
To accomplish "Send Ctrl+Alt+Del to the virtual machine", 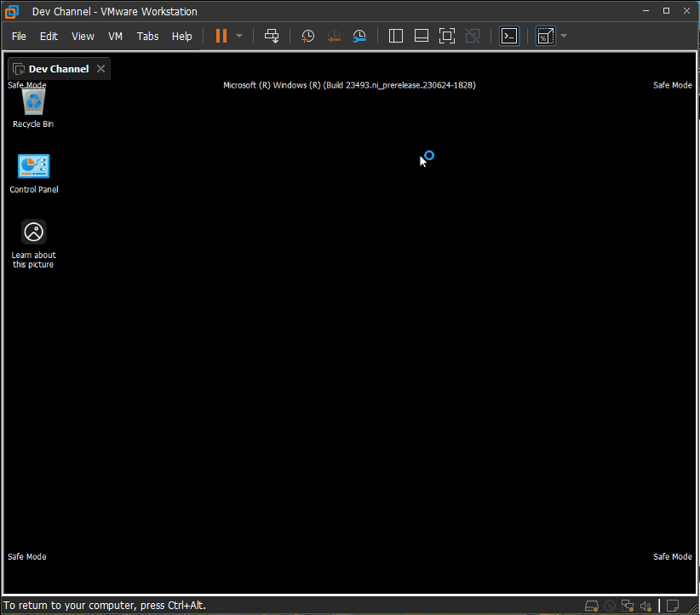I will pyautogui.click(x=272, y=36).
